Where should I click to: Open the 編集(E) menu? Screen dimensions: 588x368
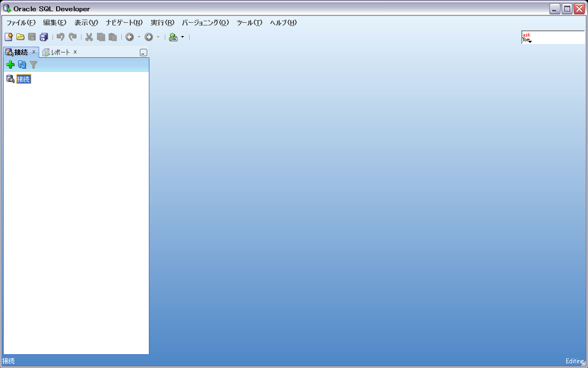[x=55, y=22]
